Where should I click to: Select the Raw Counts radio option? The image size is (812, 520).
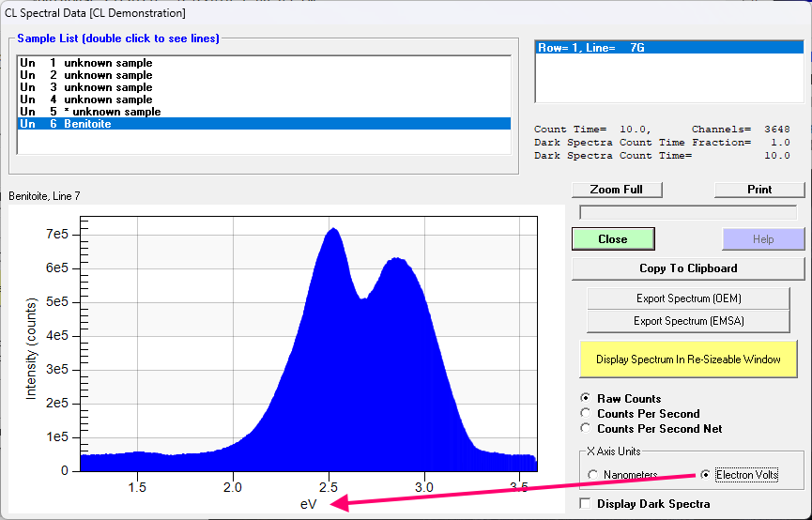588,399
